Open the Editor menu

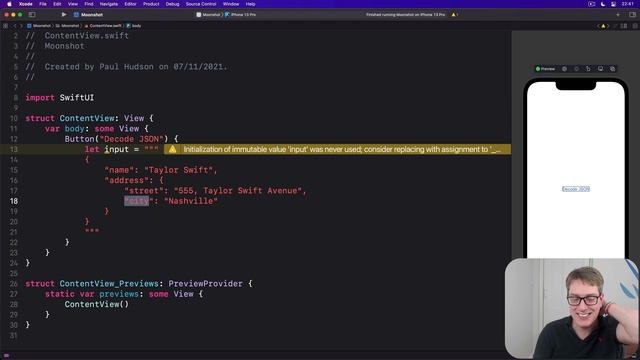point(130,4)
